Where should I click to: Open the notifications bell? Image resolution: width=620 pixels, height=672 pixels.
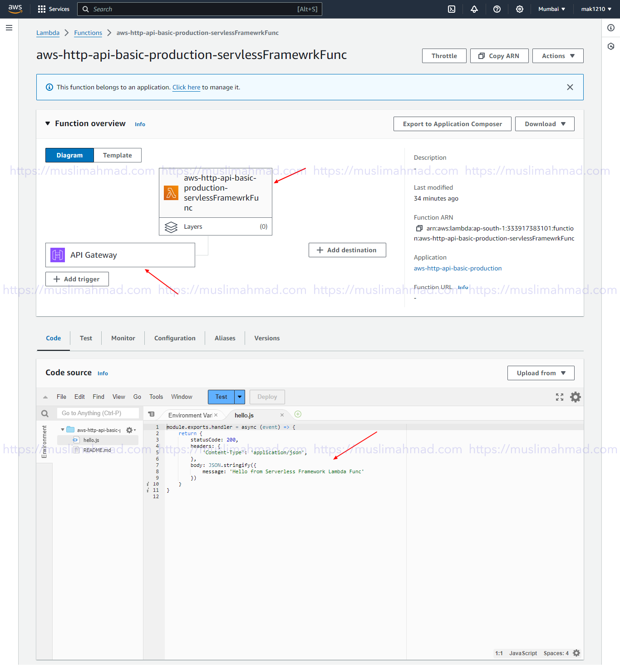coord(474,9)
